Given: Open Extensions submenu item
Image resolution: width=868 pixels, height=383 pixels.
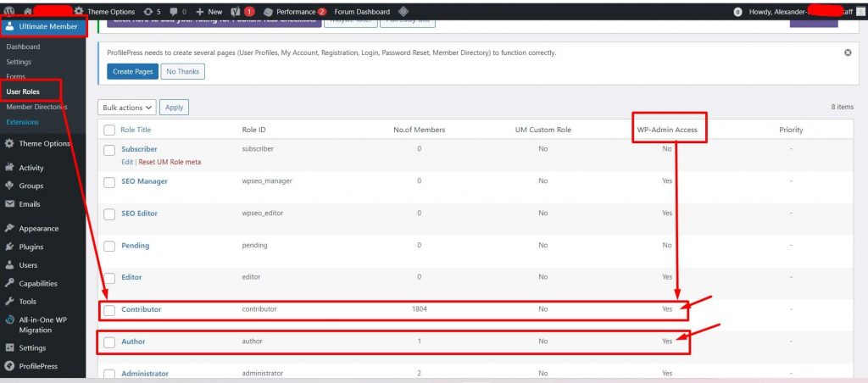Looking at the screenshot, I should click(22, 122).
